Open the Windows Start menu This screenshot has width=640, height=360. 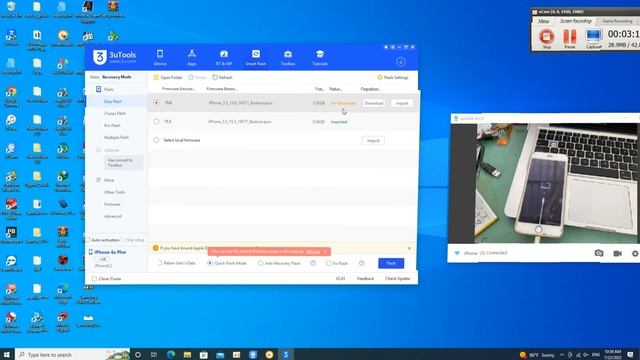7,354
